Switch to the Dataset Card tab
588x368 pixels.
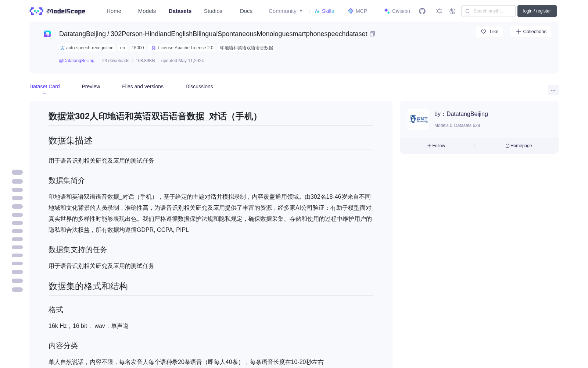(44, 86)
